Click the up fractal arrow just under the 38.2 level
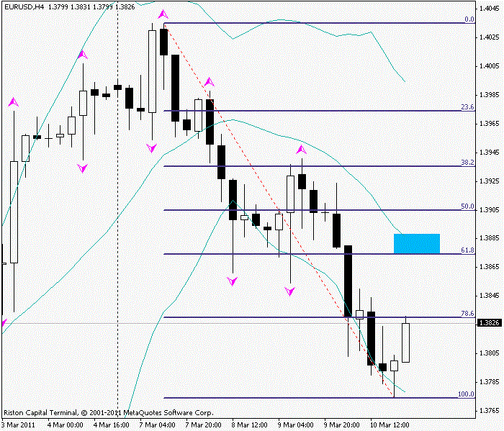Viewport: 504px width, 431px height. point(302,150)
